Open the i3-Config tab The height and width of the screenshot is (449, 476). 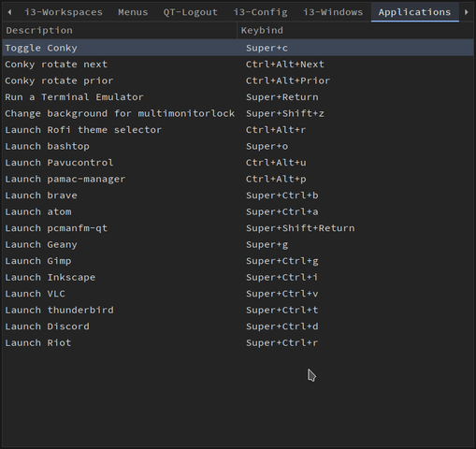coord(261,12)
